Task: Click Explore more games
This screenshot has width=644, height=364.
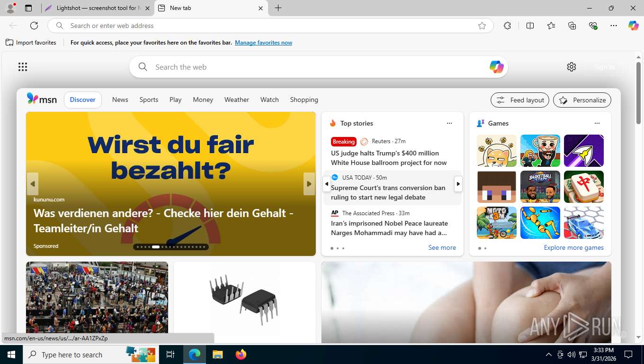Action: tap(574, 247)
